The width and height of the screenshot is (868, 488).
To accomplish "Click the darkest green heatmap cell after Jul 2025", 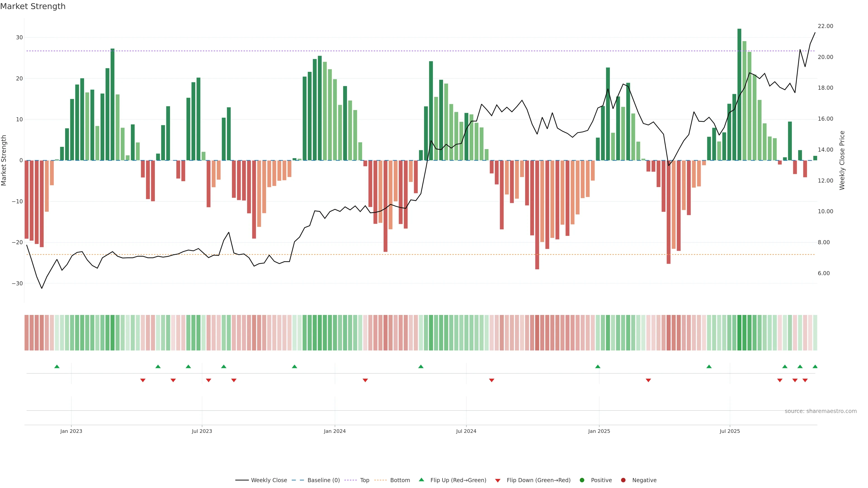I will [x=739, y=332].
